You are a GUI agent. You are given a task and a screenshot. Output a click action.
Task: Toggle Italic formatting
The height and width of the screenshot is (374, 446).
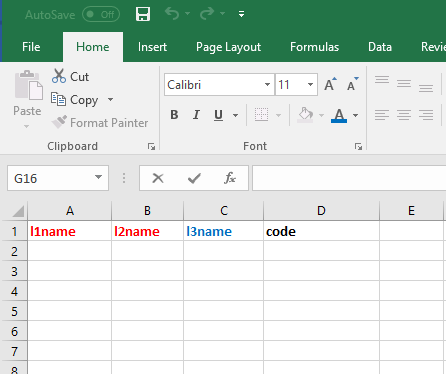196,115
